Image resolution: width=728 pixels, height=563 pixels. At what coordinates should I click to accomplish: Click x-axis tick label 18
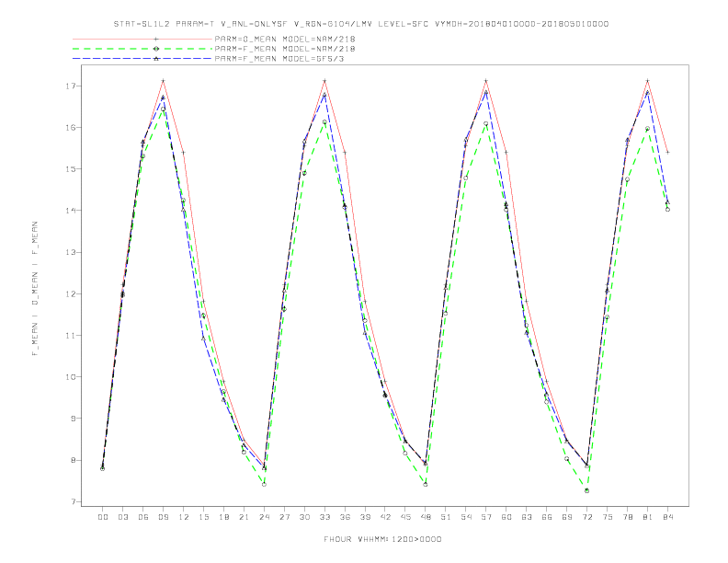click(x=223, y=517)
